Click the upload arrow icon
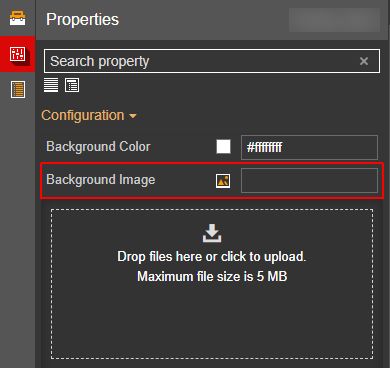The image size is (390, 368). (x=212, y=233)
